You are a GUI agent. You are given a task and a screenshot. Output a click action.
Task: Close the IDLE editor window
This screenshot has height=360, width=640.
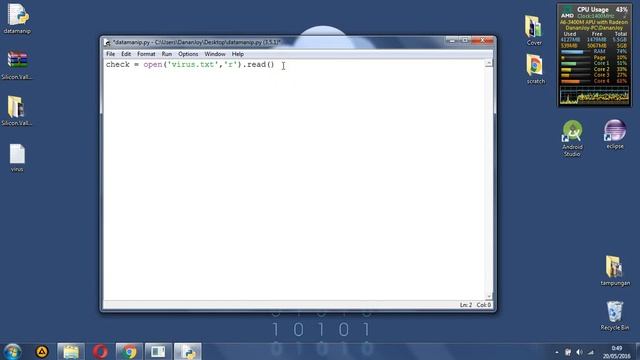[482, 40]
